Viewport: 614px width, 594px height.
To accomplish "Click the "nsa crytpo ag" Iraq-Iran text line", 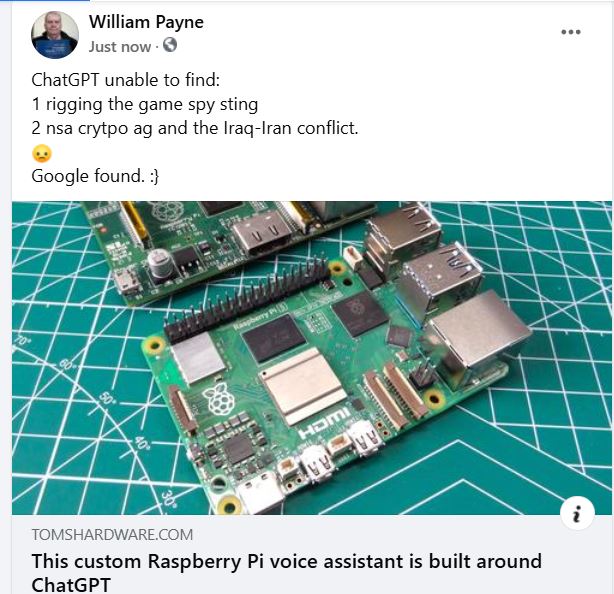I will 195,128.
